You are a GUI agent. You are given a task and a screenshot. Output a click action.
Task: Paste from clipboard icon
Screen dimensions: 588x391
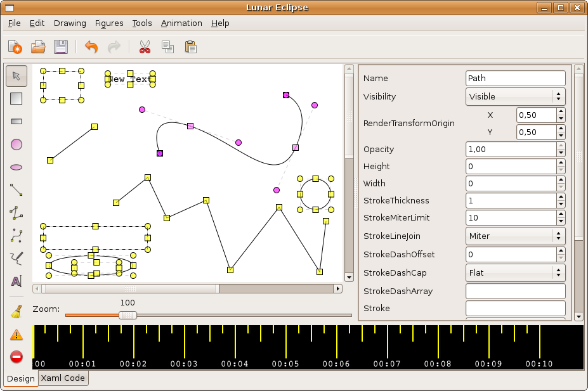[190, 47]
